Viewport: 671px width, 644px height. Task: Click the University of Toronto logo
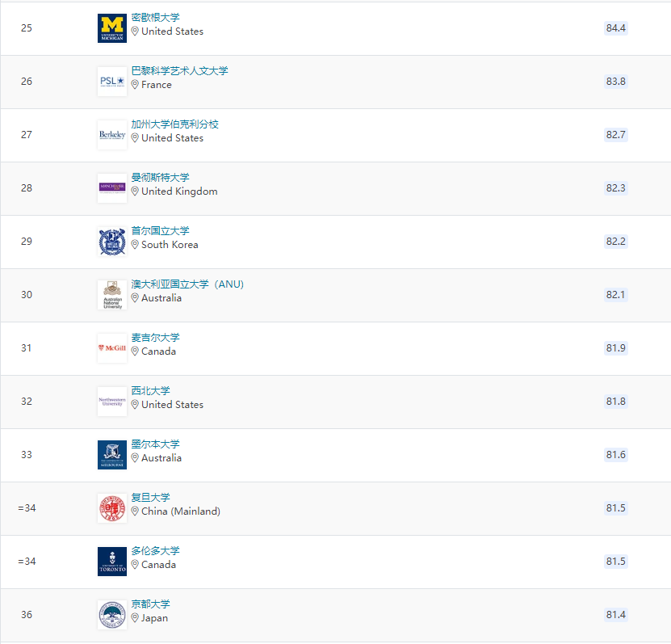point(112,562)
